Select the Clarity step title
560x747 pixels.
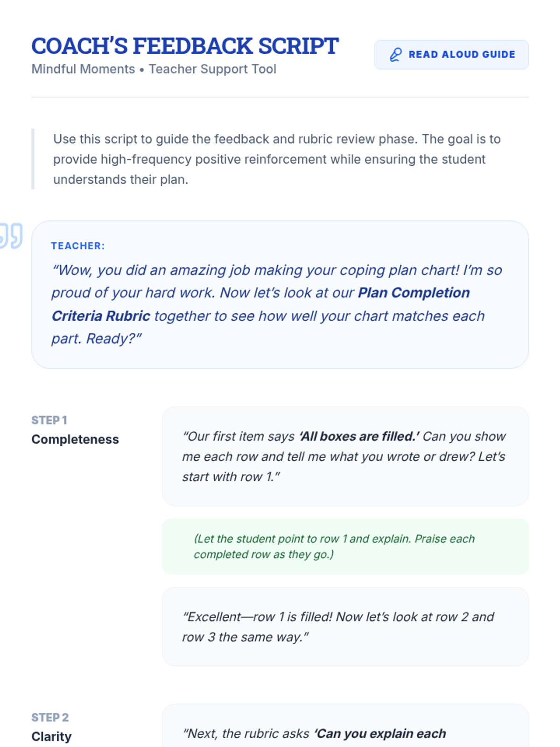(x=51, y=737)
